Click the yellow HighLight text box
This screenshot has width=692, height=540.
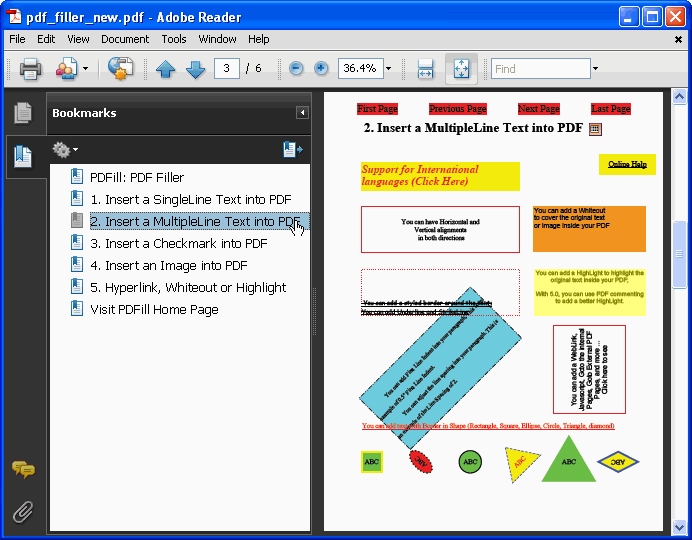[590, 292]
